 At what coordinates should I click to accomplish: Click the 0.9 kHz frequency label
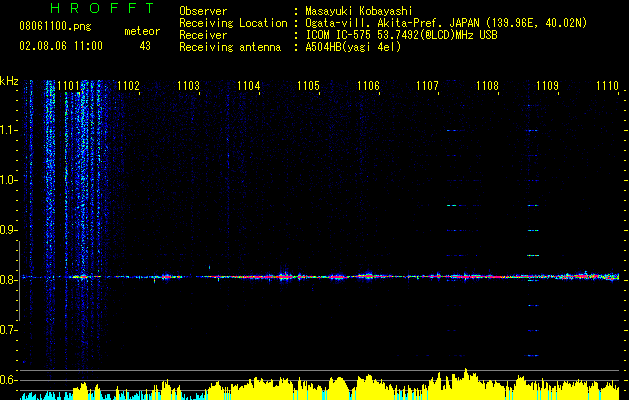click(x=8, y=230)
